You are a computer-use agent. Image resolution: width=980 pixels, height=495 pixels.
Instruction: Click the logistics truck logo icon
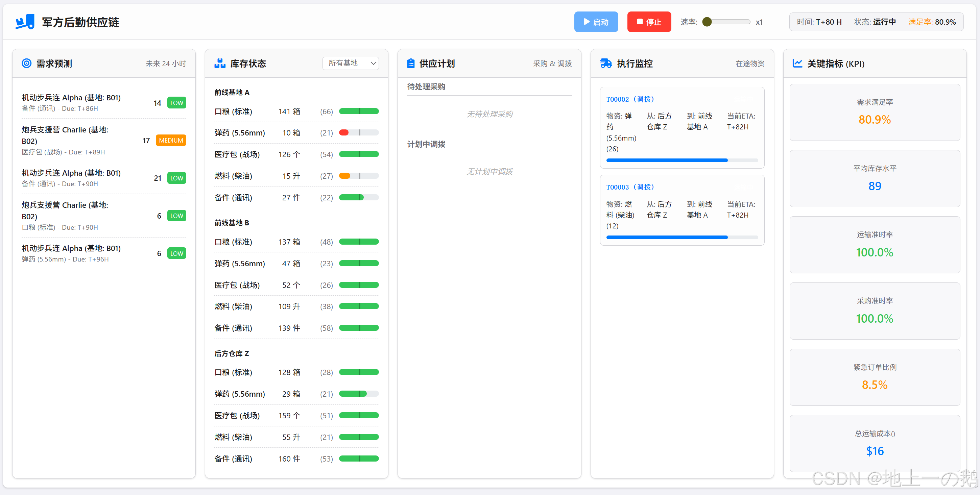pos(25,22)
